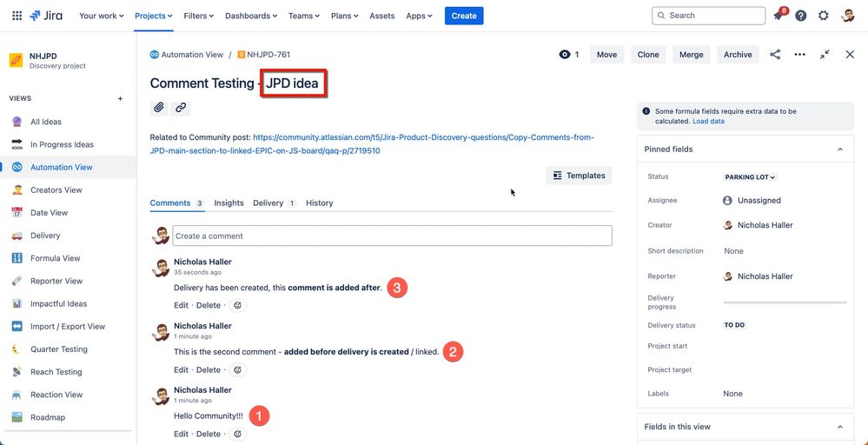Image resolution: width=868 pixels, height=445 pixels.
Task: Open the app switcher grid icon
Action: 17,16
